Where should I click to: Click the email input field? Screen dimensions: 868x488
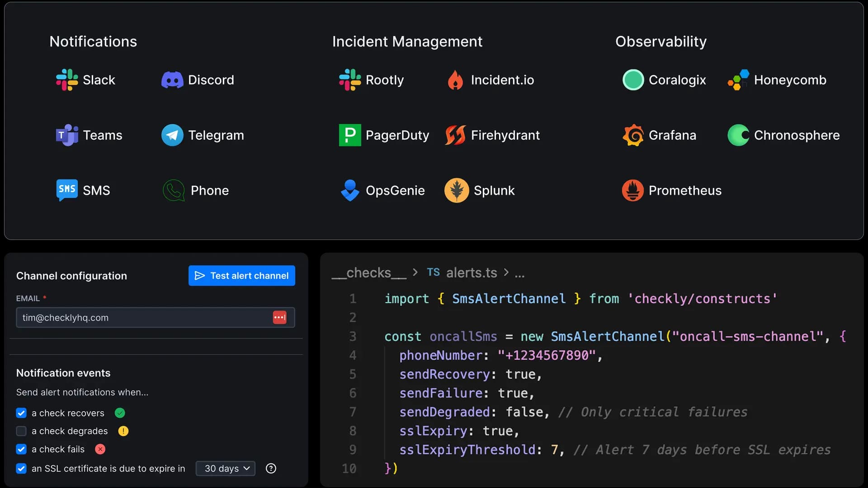point(156,318)
